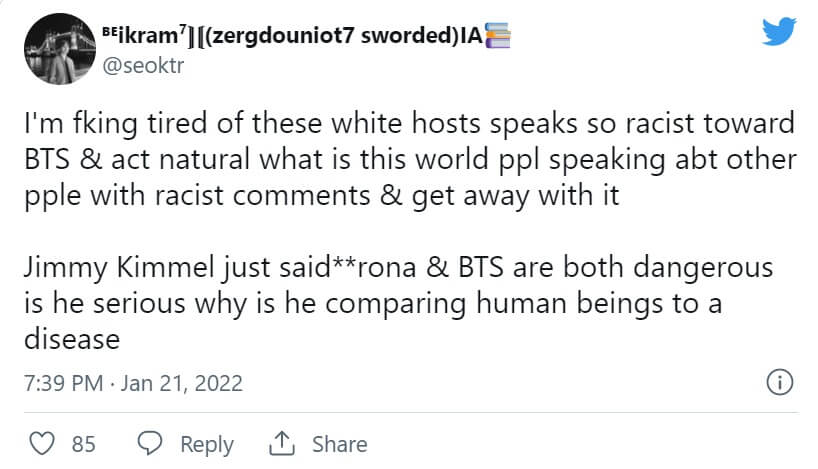This screenshot has height=469, width=818.
Task: Open the tweet info circle icon
Action: pos(779,382)
